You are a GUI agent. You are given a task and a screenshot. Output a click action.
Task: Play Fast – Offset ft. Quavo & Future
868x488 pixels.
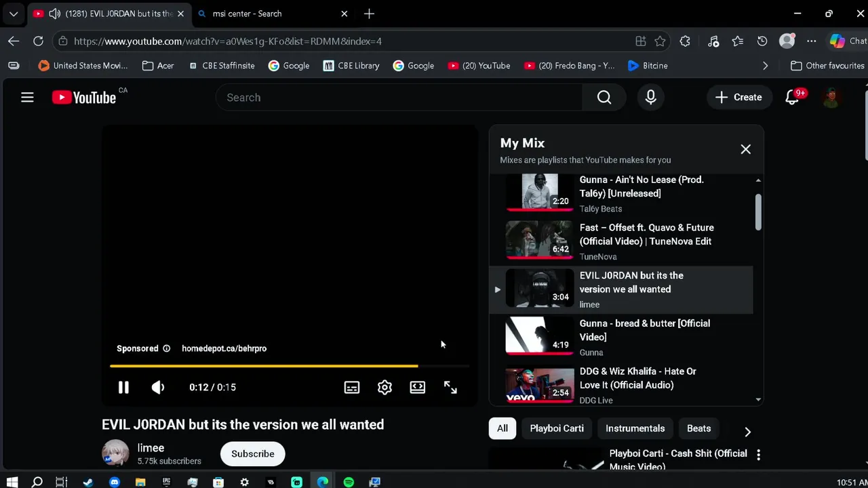coord(620,241)
